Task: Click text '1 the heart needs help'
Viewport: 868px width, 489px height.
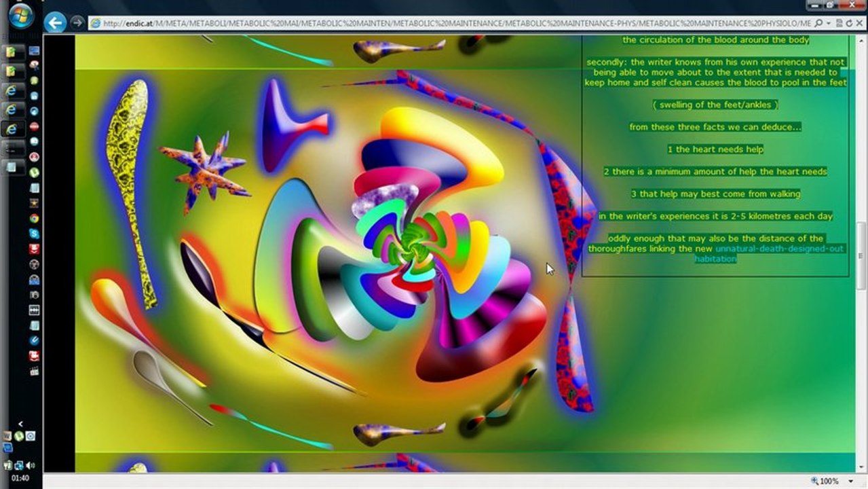Action: click(x=715, y=149)
